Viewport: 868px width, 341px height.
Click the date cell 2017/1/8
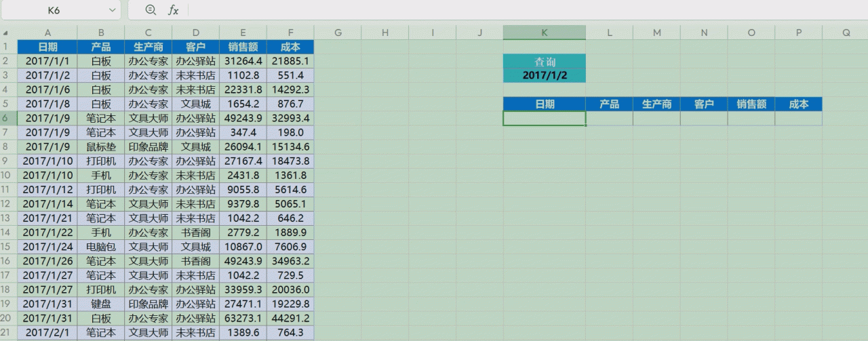(47, 104)
